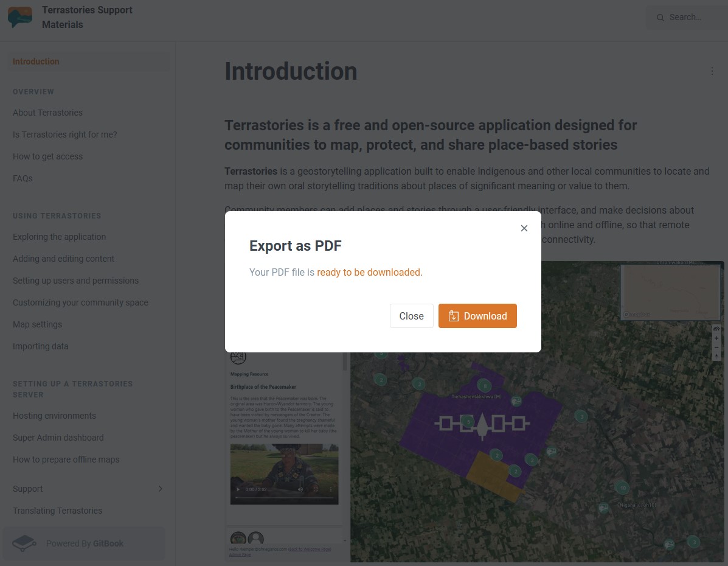Open Translating Terrastories page

(x=57, y=511)
